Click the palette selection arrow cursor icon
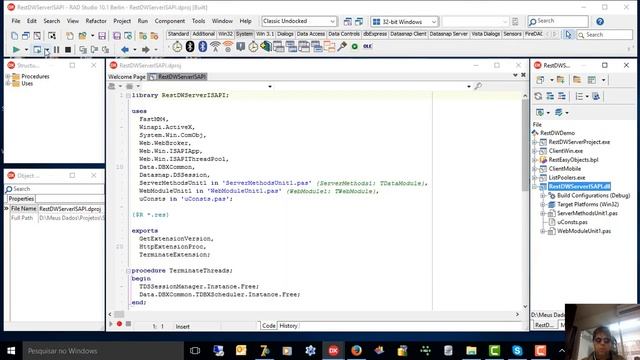The height and width of the screenshot is (360, 640). pos(568,35)
